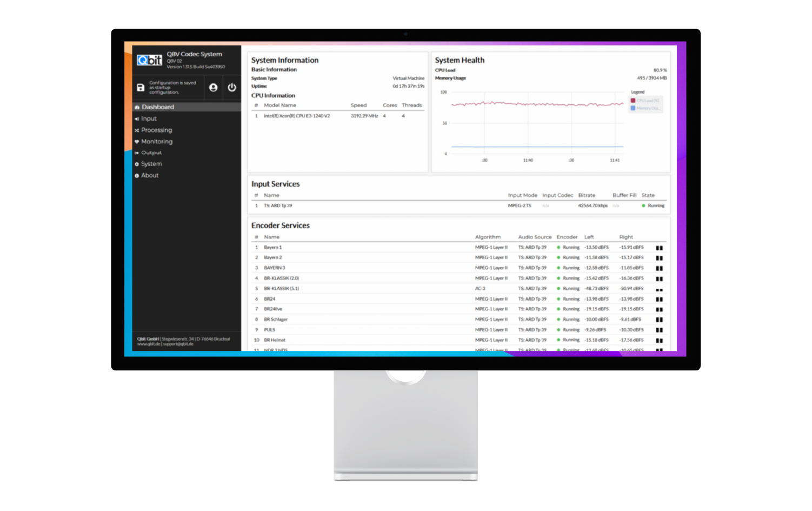
Task: Click the Monitoring icon in the sidebar
Action: pyautogui.click(x=137, y=141)
